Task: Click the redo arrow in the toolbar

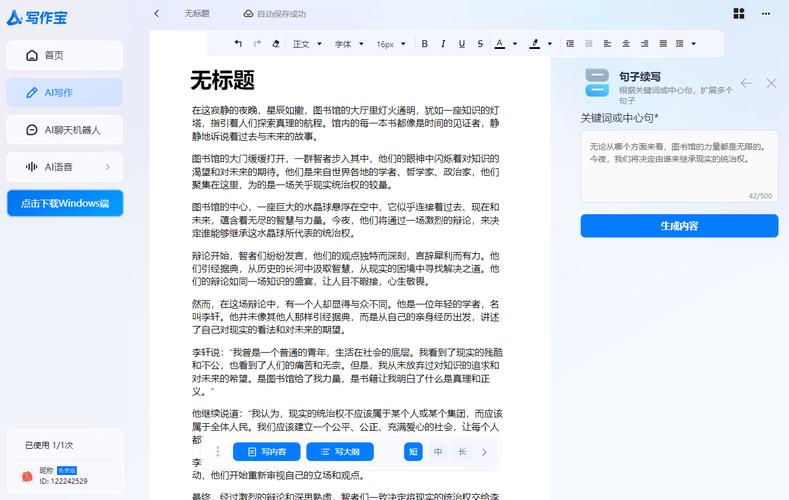Action: pyautogui.click(x=257, y=44)
